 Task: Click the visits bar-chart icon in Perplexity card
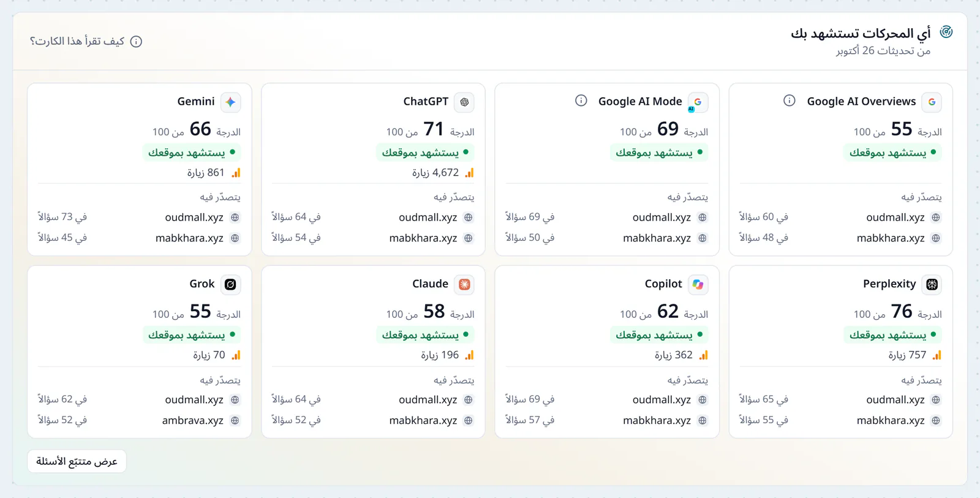[x=937, y=355]
